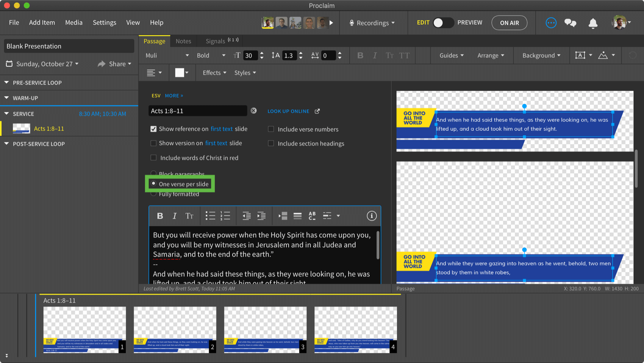Switch to the Notes tab
Image resolution: width=644 pixels, height=363 pixels.
pos(183,41)
